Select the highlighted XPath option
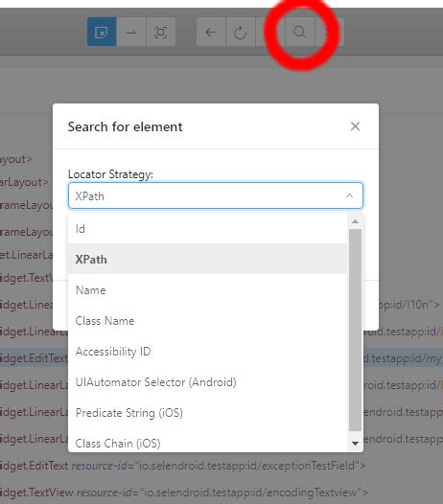This screenshot has height=504, width=443. [x=207, y=259]
